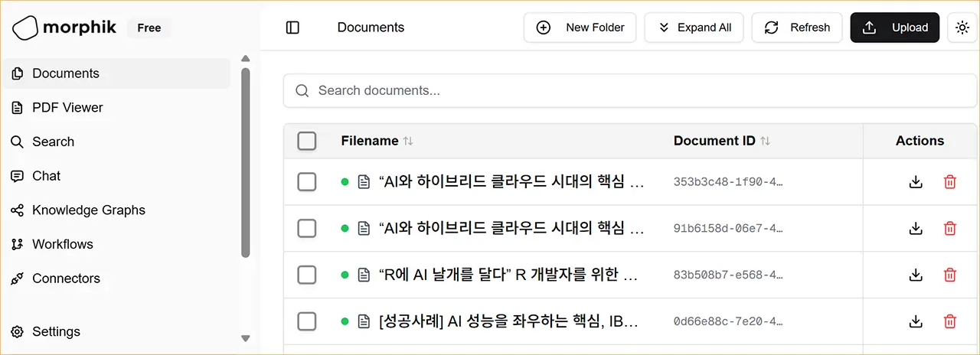Viewport: 980px width, 355px height.
Task: Expand All folders
Action: 694,28
